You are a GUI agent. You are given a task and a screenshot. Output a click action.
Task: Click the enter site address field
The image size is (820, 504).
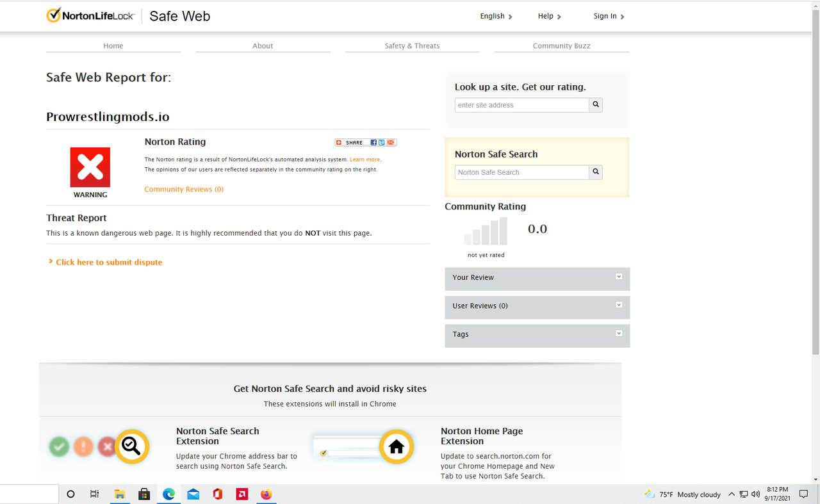pyautogui.click(x=522, y=105)
